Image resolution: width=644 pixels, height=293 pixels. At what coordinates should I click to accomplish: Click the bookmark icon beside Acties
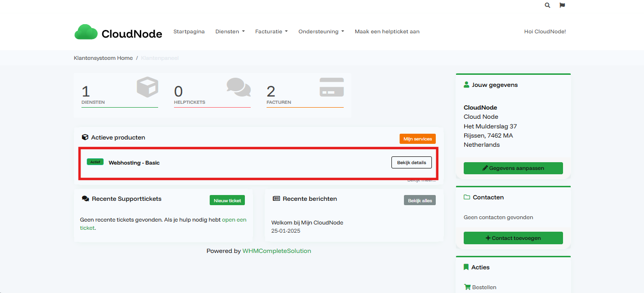pos(466,267)
